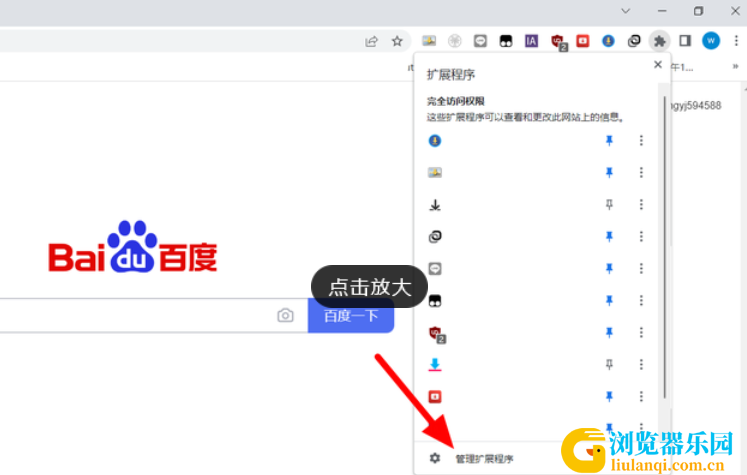The image size is (747, 475).
Task: Unpin the chain-link extension row
Action: click(609, 236)
